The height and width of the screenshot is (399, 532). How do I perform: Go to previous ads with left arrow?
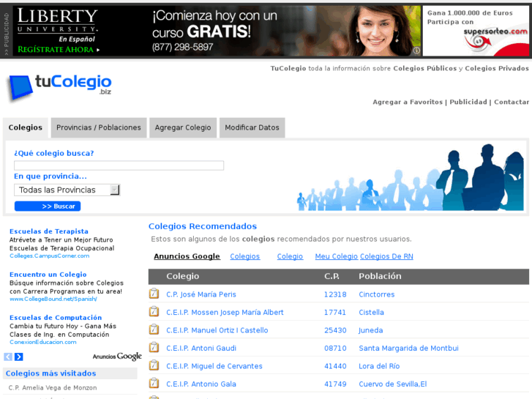pos(8,357)
